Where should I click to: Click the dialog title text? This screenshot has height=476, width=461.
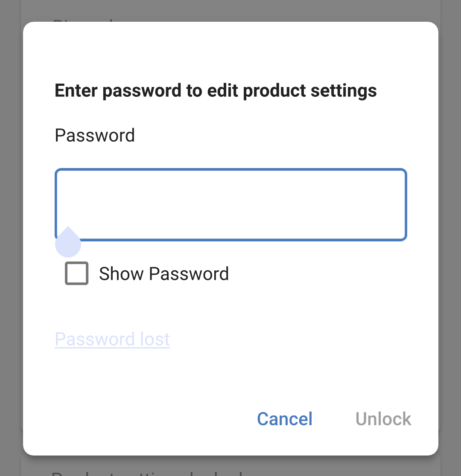(215, 90)
